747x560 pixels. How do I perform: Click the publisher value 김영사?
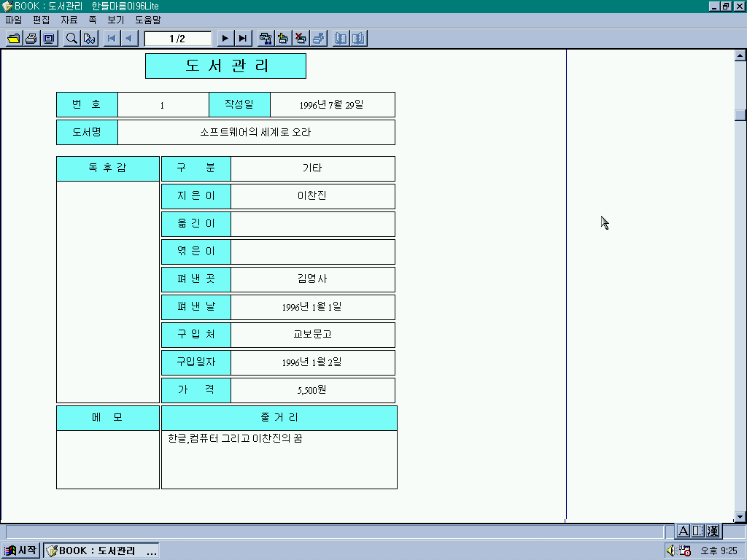[312, 279]
